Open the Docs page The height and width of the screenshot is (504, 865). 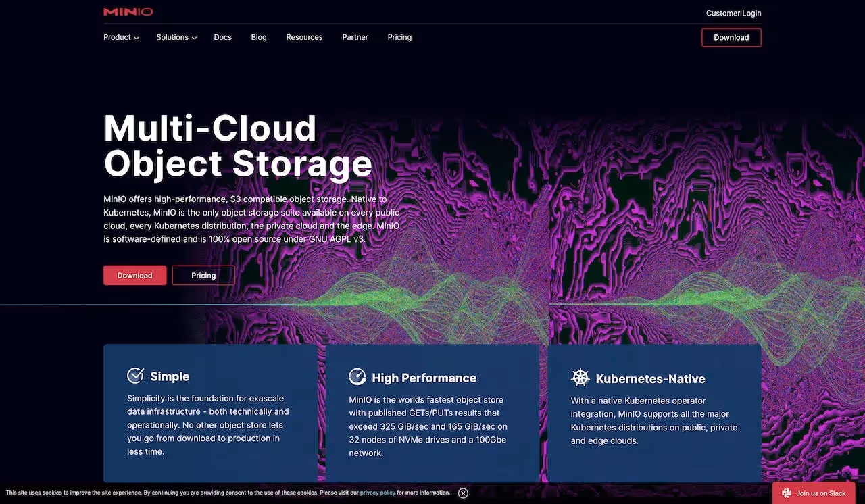(222, 37)
